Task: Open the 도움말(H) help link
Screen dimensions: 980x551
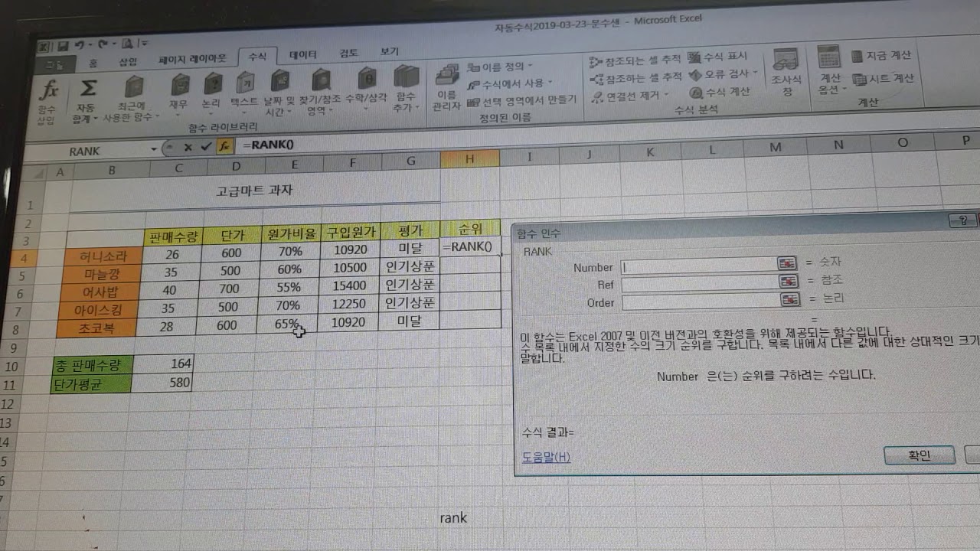Action: click(546, 458)
